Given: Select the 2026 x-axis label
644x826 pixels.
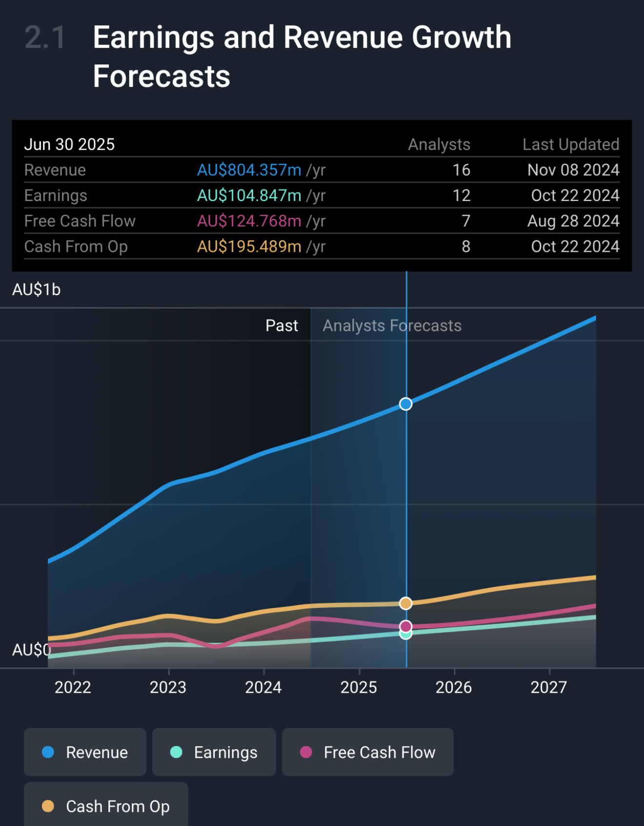Looking at the screenshot, I should 454,687.
